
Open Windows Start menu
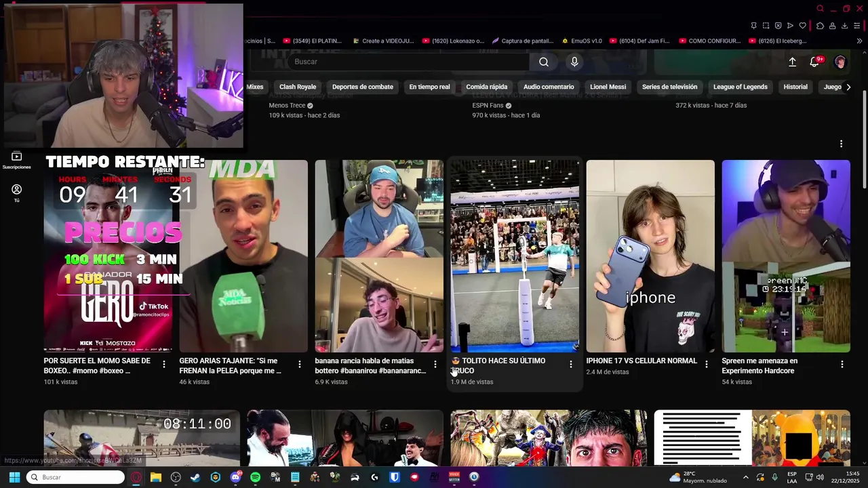tap(14, 477)
